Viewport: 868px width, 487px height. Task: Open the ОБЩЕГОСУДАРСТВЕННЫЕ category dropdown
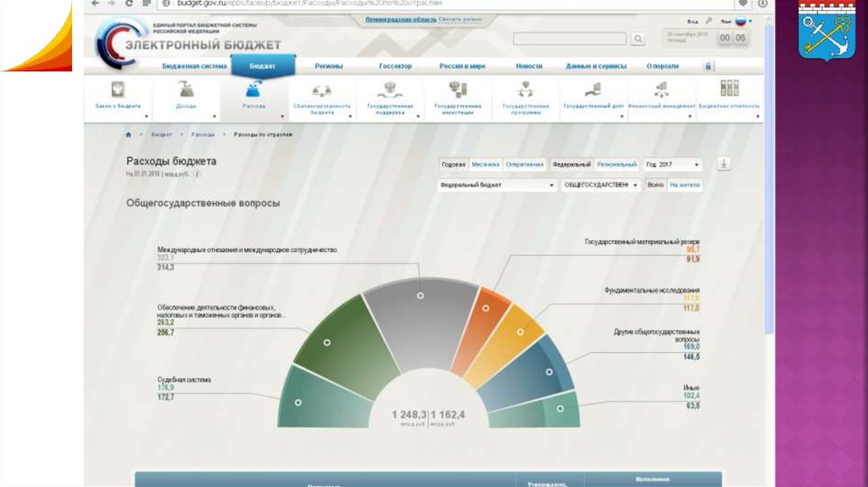[601, 185]
